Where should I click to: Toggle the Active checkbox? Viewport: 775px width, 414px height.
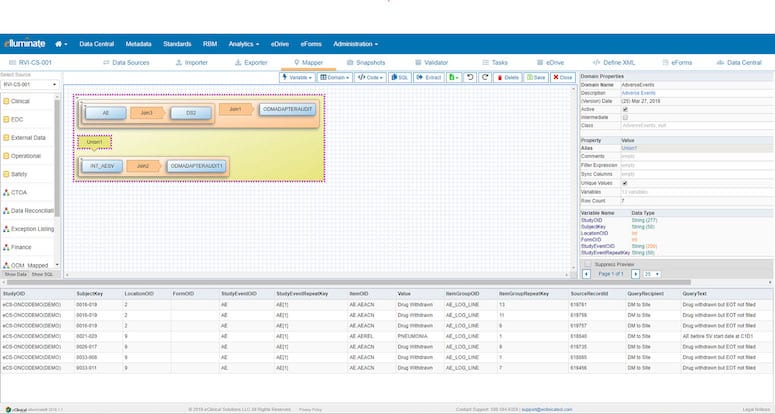pyautogui.click(x=625, y=109)
